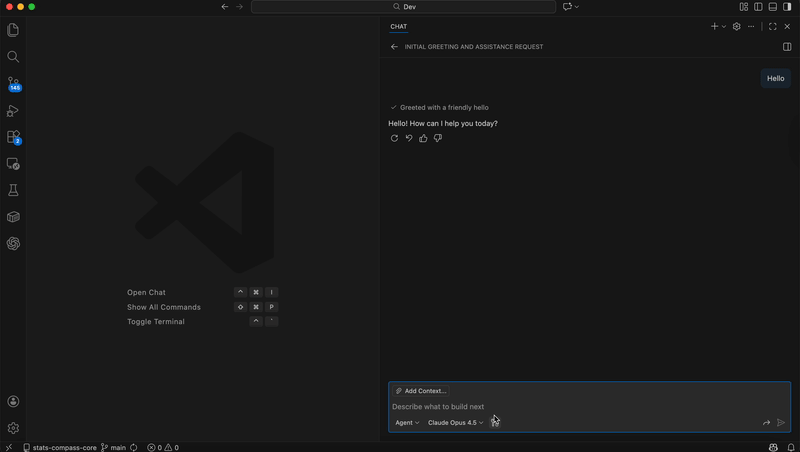Image resolution: width=800 pixels, height=452 pixels.
Task: Open the Search view in activity bar
Action: click(x=13, y=57)
